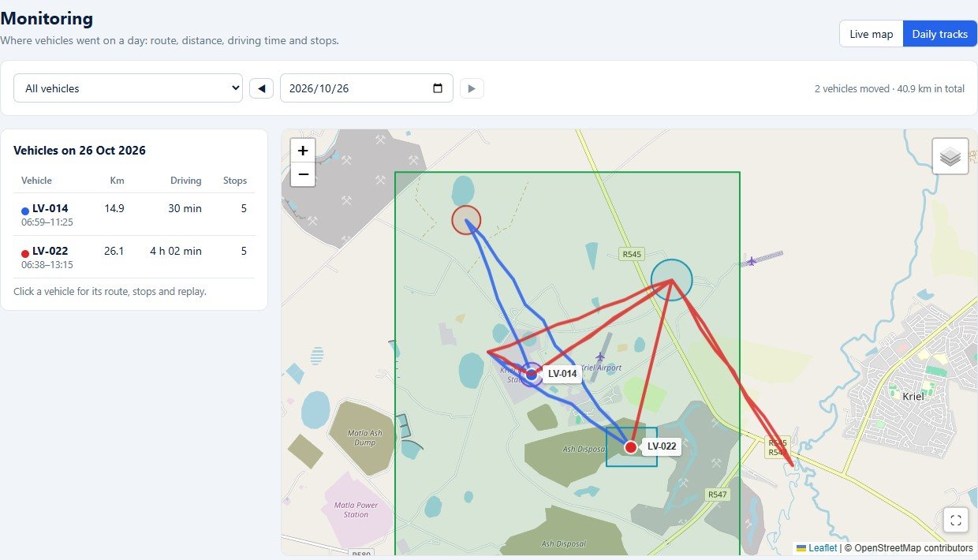Image resolution: width=978 pixels, height=560 pixels.
Task: Click the R545 road label near map top
Action: pos(632,254)
